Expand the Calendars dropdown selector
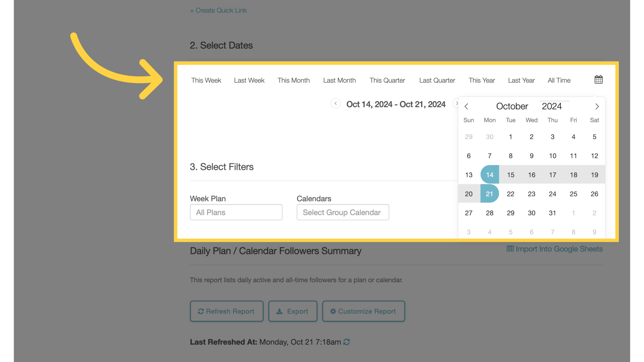This screenshot has height=362, width=644. pyautogui.click(x=343, y=212)
